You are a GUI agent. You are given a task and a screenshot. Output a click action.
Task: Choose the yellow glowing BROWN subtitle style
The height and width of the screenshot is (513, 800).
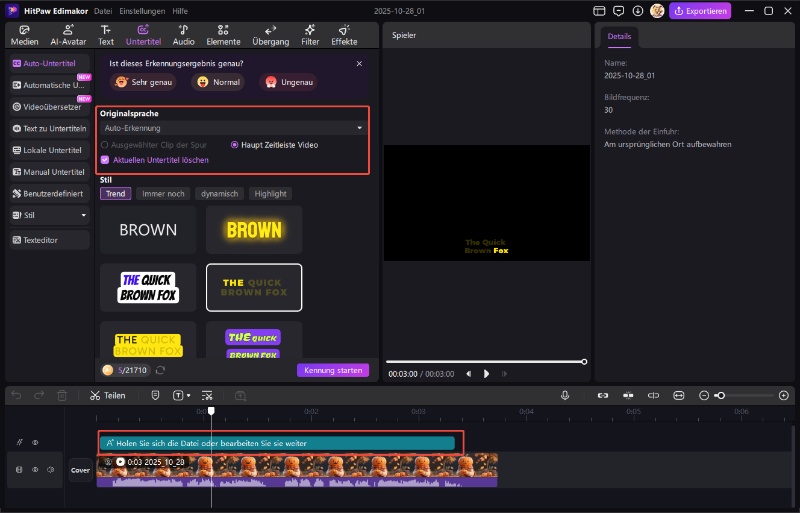point(254,230)
